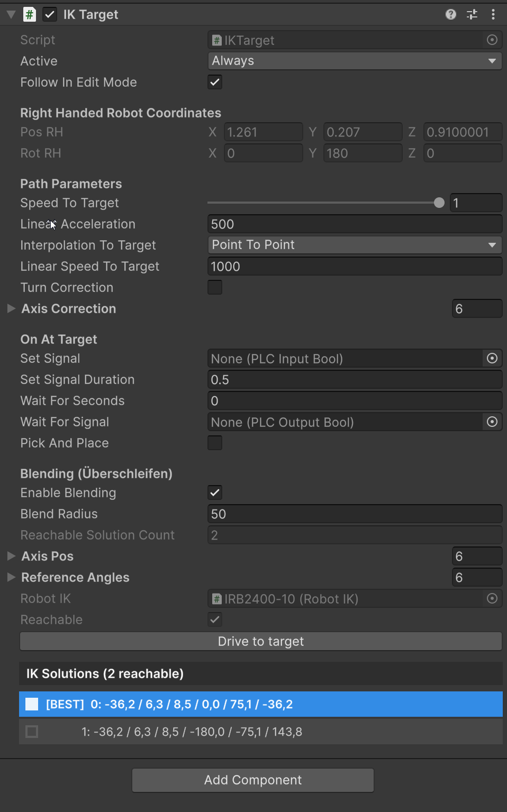Enable Turn Correction
The height and width of the screenshot is (812, 507).
[x=214, y=287]
